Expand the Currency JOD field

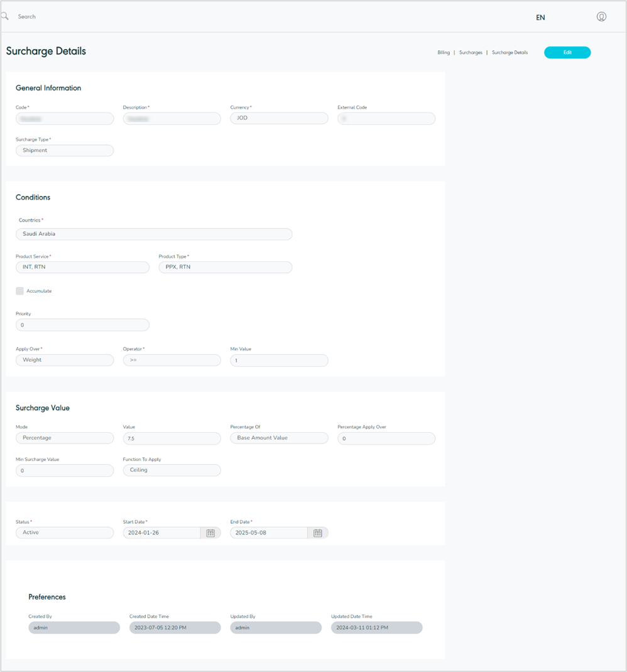coord(279,118)
